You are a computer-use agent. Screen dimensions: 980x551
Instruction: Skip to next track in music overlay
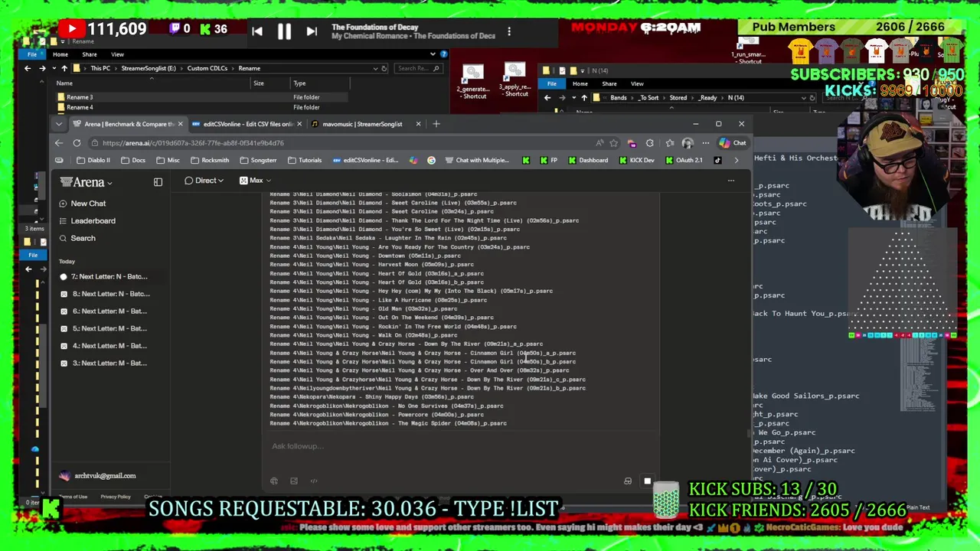tap(312, 31)
